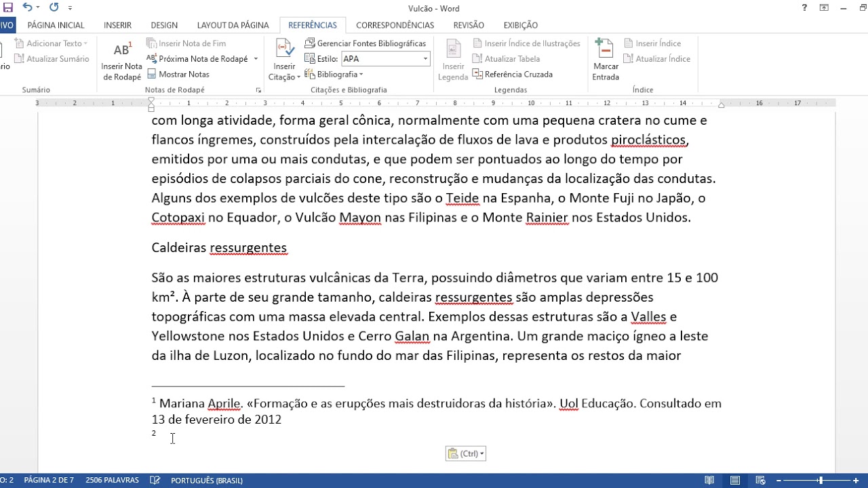Switch to CORRESPONDÊNCIAS tab
The height and width of the screenshot is (488, 868).
click(x=395, y=25)
